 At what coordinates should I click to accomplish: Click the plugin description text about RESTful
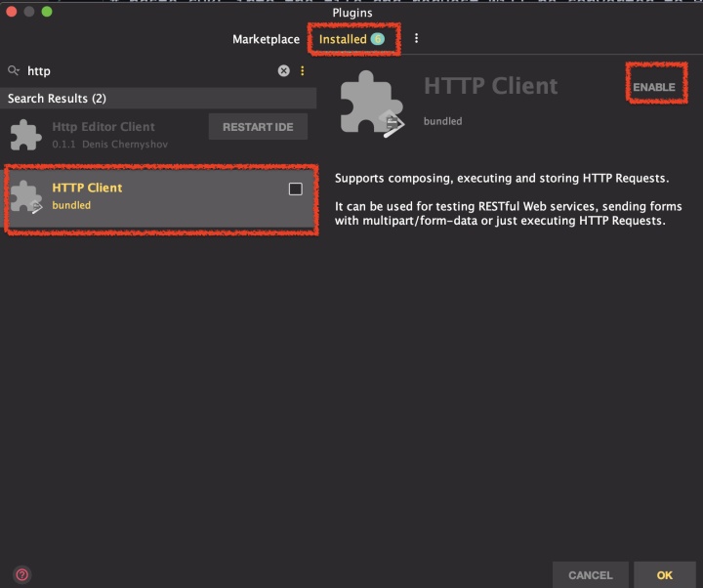click(x=508, y=214)
